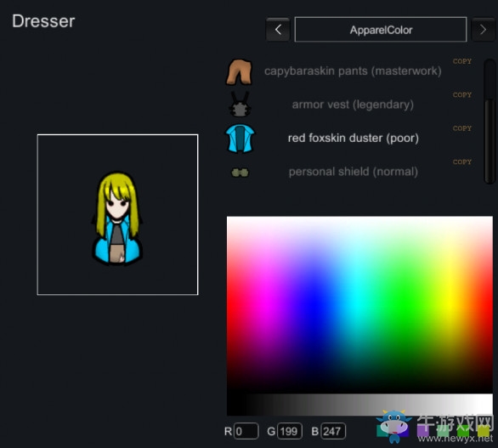The width and height of the screenshot is (498, 448).
Task: Copy color of red foxskin duster
Action: point(462,128)
